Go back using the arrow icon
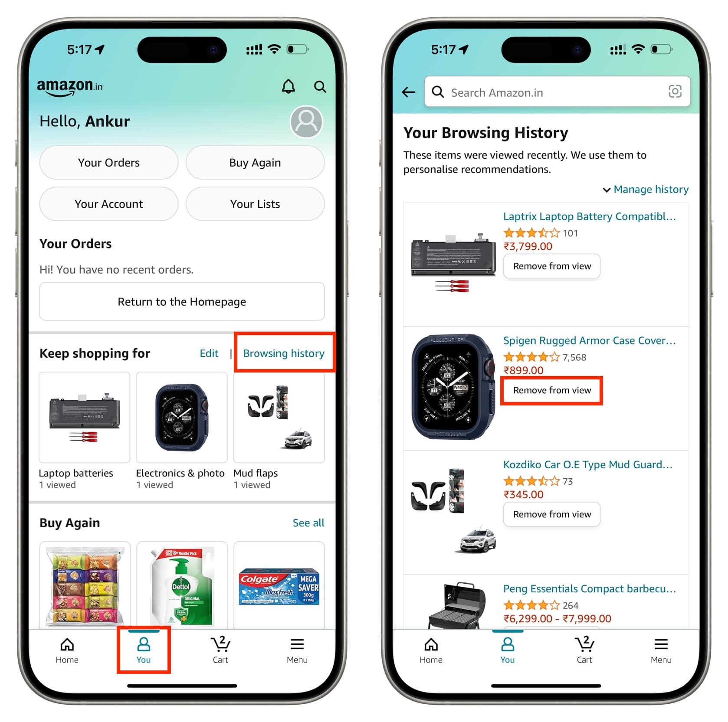This screenshot has width=728, height=722. pos(408,92)
